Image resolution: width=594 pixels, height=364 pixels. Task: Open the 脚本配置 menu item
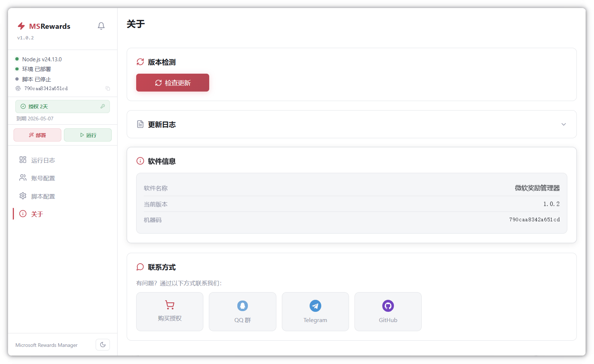(62, 196)
